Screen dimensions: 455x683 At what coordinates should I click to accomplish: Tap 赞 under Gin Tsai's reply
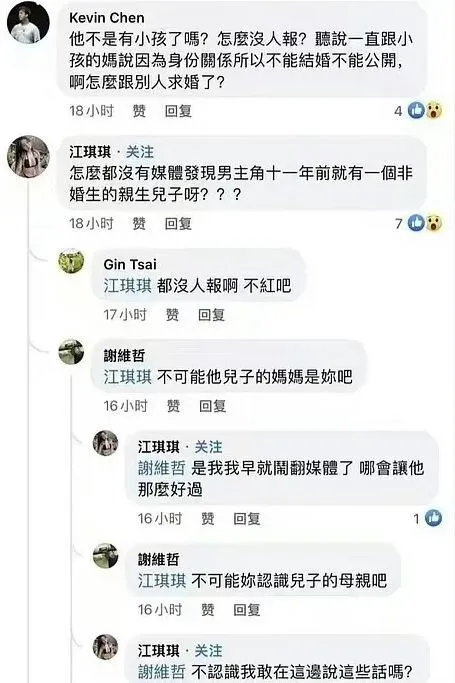[x=172, y=314]
